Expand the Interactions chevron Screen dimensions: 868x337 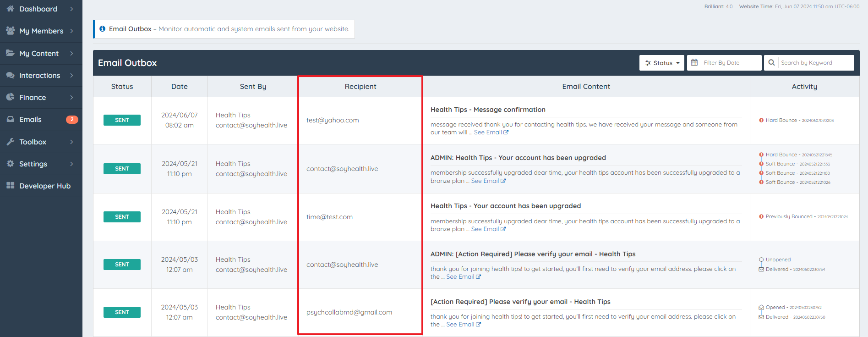[x=71, y=75]
